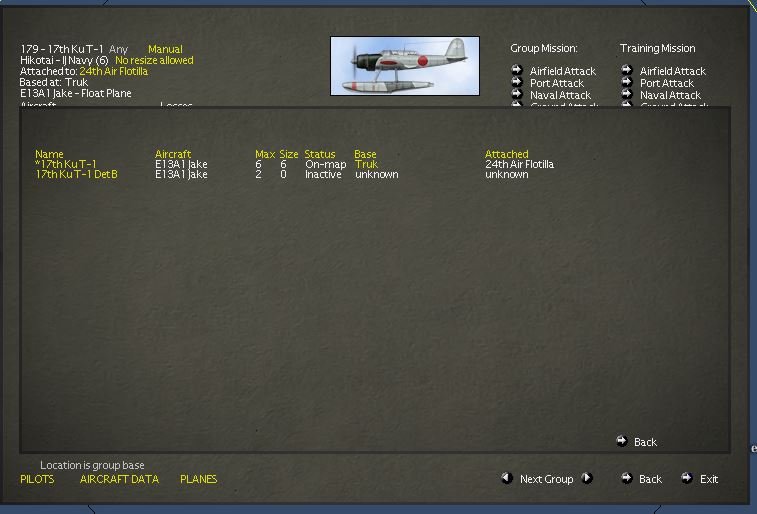
Task: Click the Aircraft column header
Action: [173, 154]
